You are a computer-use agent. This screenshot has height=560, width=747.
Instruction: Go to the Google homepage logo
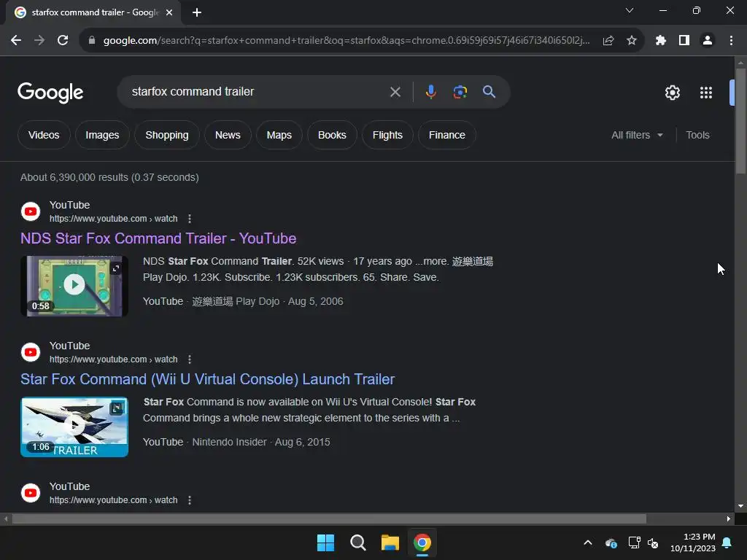click(x=50, y=93)
